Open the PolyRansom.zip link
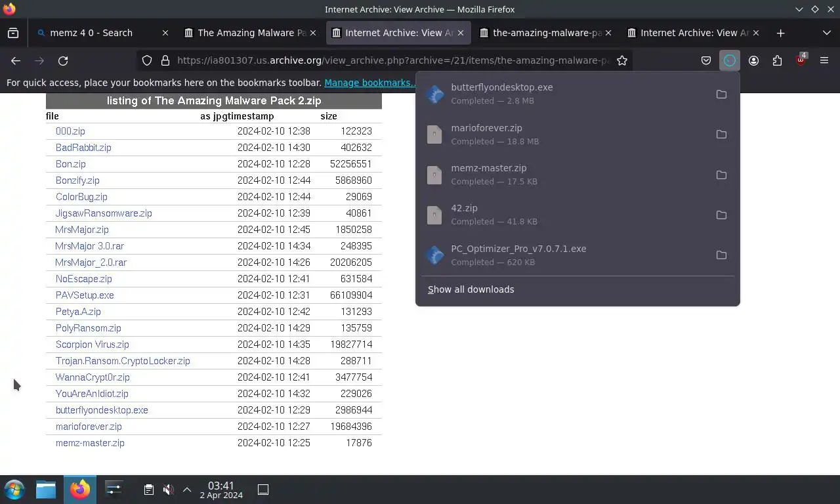 point(88,328)
